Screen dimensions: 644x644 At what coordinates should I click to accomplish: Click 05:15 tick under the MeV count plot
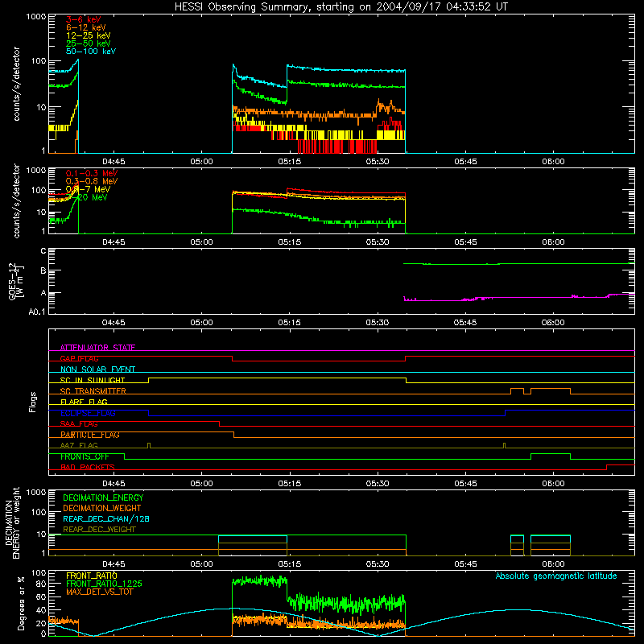[290, 242]
